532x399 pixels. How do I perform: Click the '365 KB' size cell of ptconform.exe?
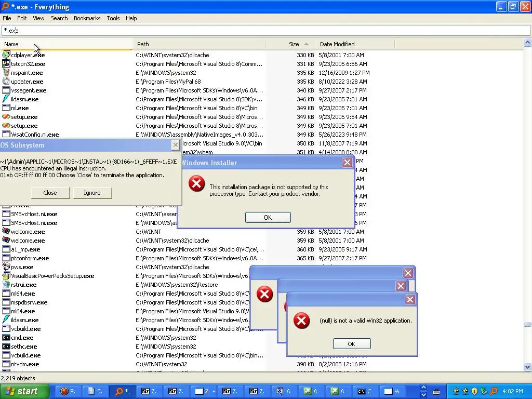pyautogui.click(x=305, y=258)
